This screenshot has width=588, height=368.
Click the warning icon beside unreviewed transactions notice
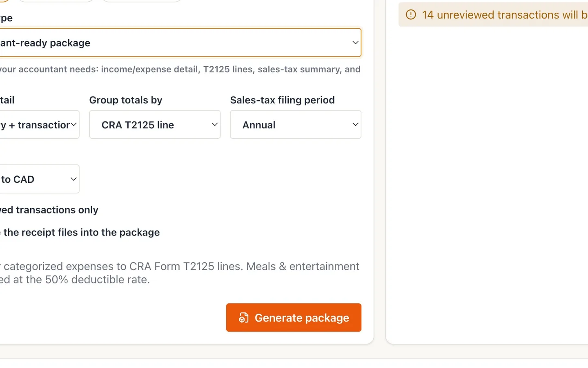(411, 15)
